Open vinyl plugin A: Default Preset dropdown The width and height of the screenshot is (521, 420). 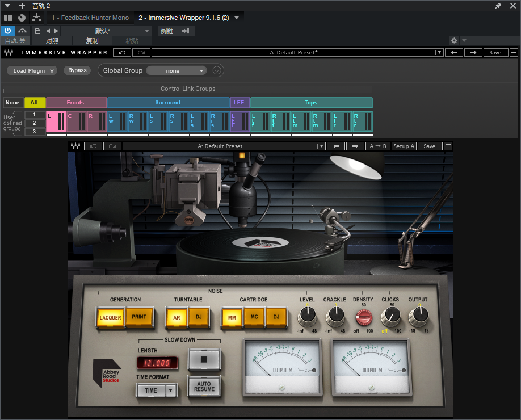pyautogui.click(x=224, y=146)
